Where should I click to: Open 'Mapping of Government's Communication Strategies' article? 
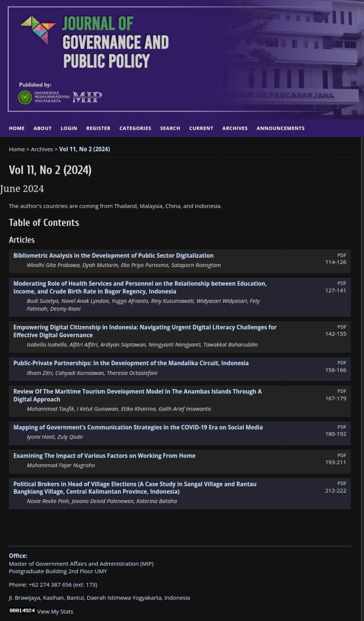click(x=138, y=427)
